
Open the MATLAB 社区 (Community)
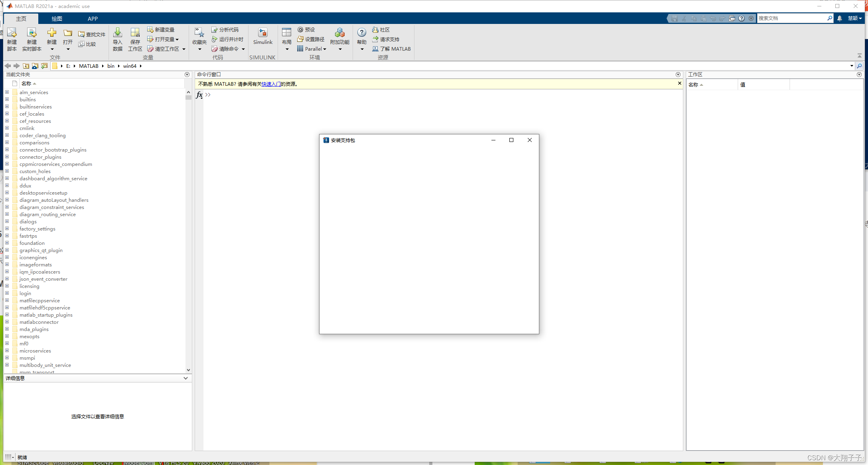tap(381, 29)
